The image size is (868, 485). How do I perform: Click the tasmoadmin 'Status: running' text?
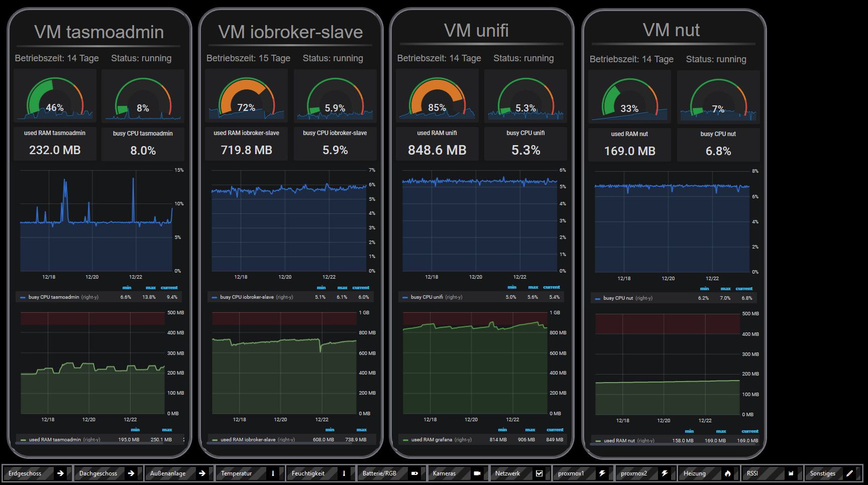141,58
